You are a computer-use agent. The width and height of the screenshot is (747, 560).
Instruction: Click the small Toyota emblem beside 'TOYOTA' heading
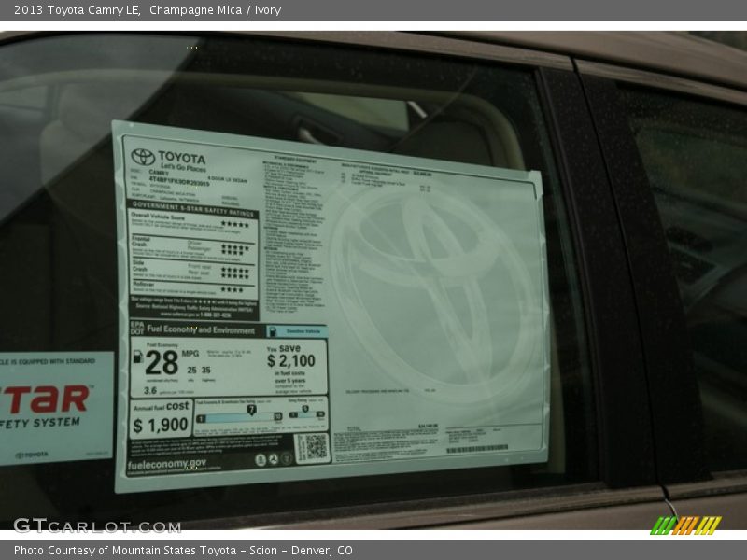143,157
